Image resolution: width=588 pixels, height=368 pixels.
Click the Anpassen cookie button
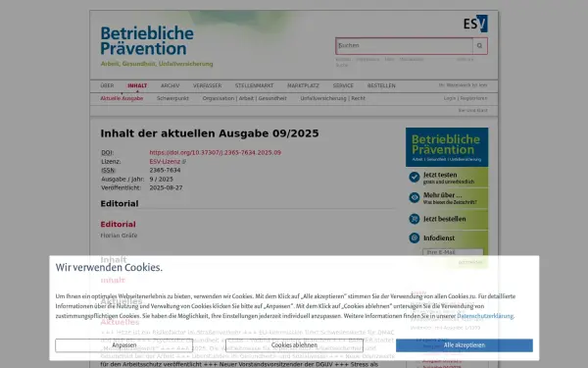[x=124, y=345]
